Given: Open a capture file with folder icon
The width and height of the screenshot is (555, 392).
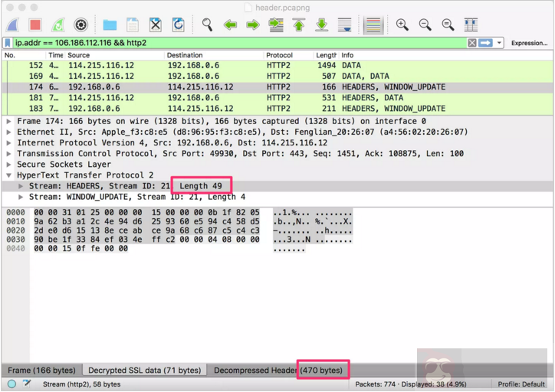Looking at the screenshot, I should tap(110, 25).
